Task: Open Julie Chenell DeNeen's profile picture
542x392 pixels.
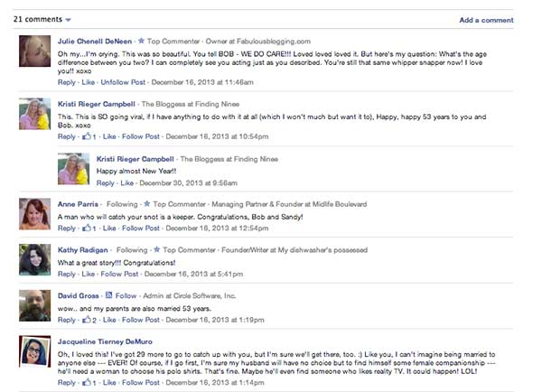Action: (34, 51)
